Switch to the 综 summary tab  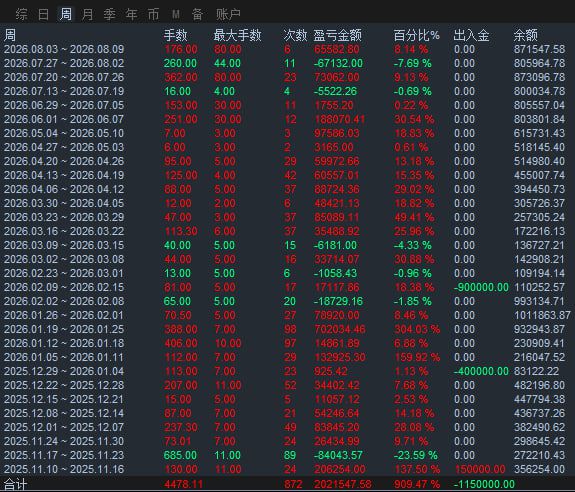coord(21,15)
